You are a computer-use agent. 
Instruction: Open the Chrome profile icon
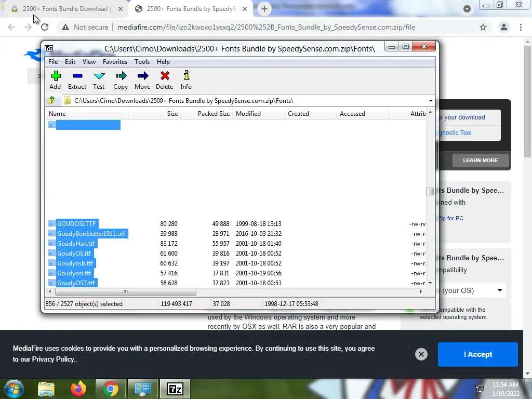[504, 27]
